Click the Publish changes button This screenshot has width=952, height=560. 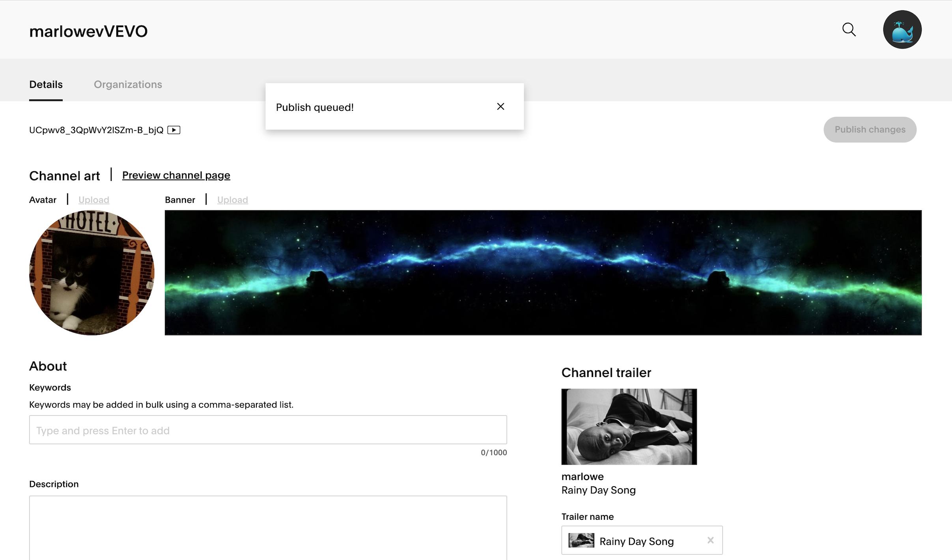pyautogui.click(x=870, y=129)
